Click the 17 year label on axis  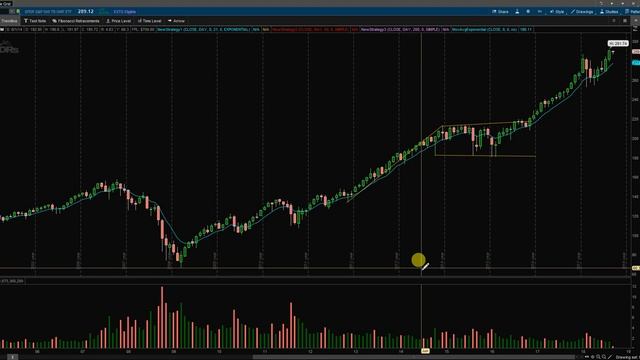click(x=538, y=351)
